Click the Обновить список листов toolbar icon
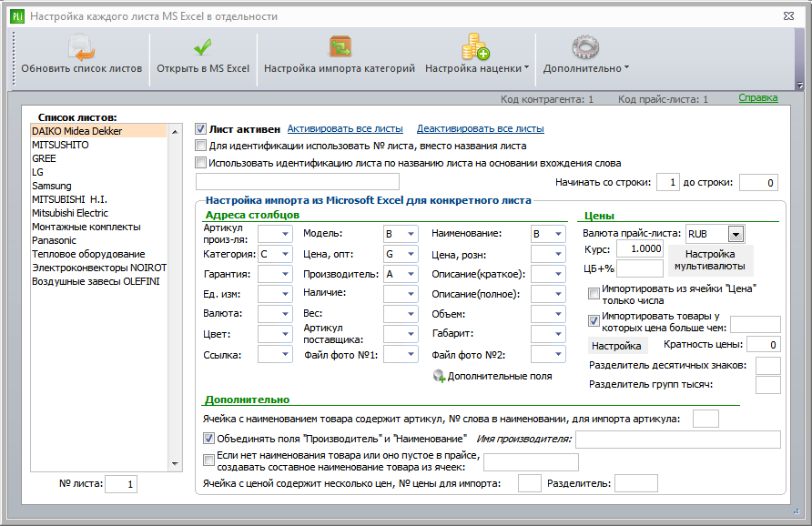812x526 pixels. 81,47
